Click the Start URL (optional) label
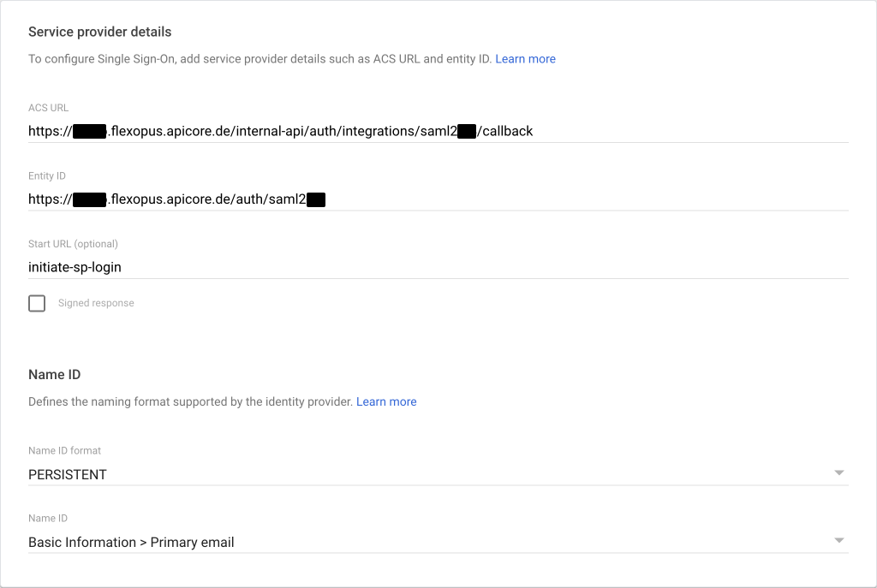This screenshot has width=877, height=588. pyautogui.click(x=73, y=244)
